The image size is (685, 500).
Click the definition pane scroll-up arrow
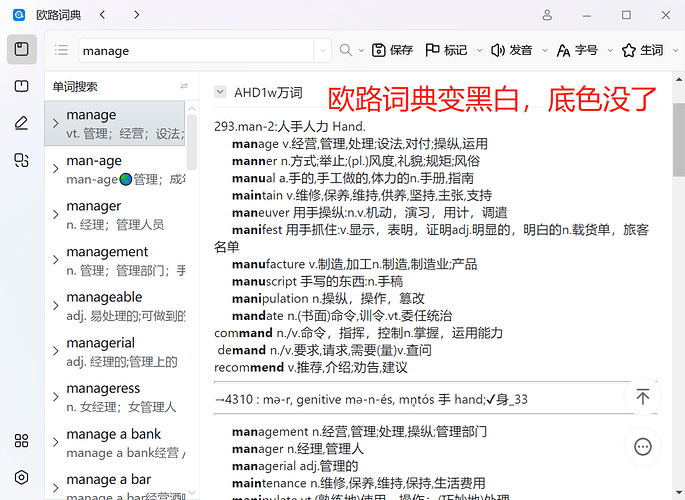678,79
